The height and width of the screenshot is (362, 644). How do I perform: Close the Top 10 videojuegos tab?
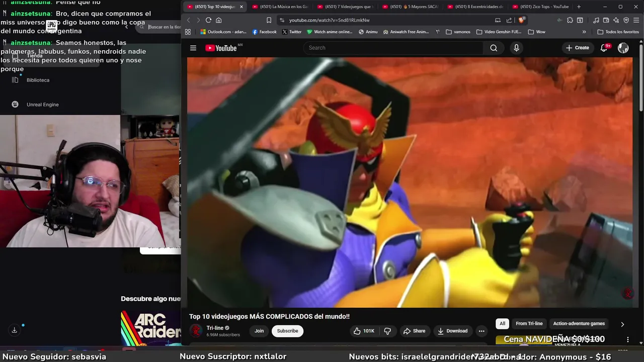pos(242,7)
